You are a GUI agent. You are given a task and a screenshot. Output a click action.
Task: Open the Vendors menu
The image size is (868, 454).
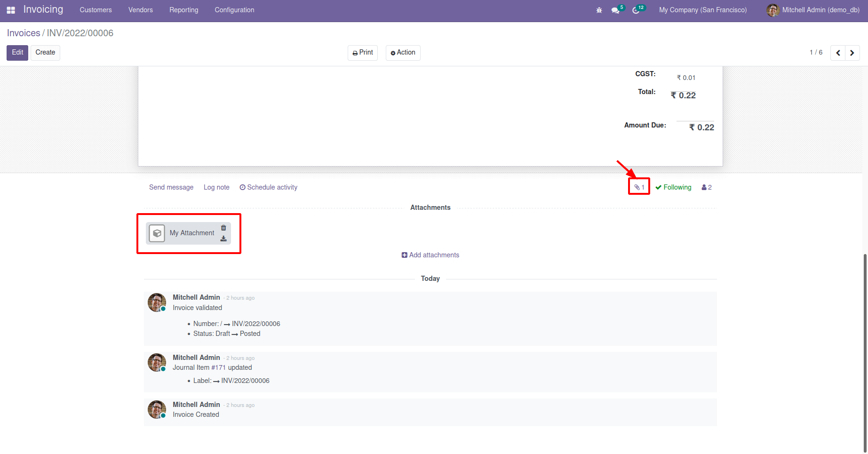tap(140, 10)
